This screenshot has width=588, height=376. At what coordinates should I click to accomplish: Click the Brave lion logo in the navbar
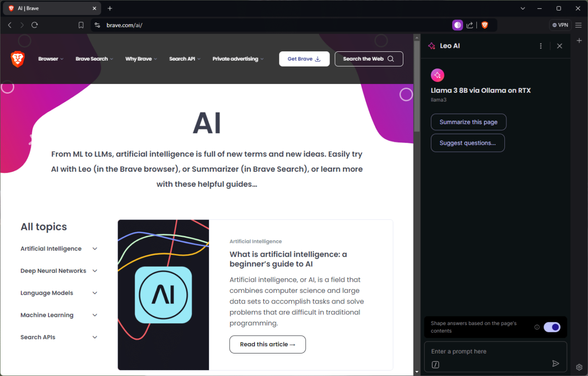point(18,59)
